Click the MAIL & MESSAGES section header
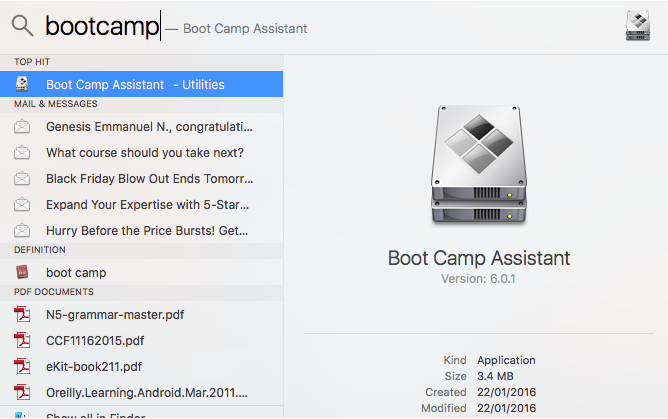 pyautogui.click(x=56, y=104)
